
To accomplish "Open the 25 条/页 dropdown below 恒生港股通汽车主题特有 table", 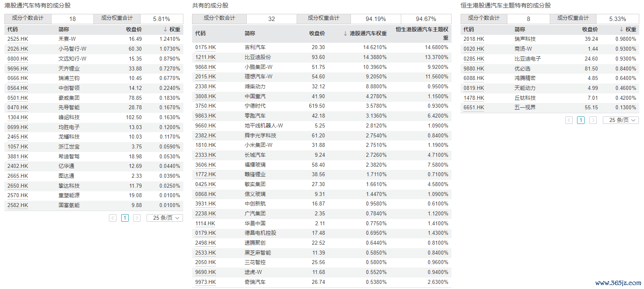I will coord(621,120).
